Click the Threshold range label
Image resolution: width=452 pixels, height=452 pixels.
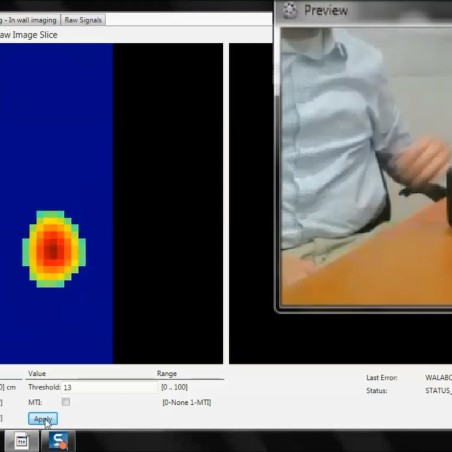click(x=174, y=387)
